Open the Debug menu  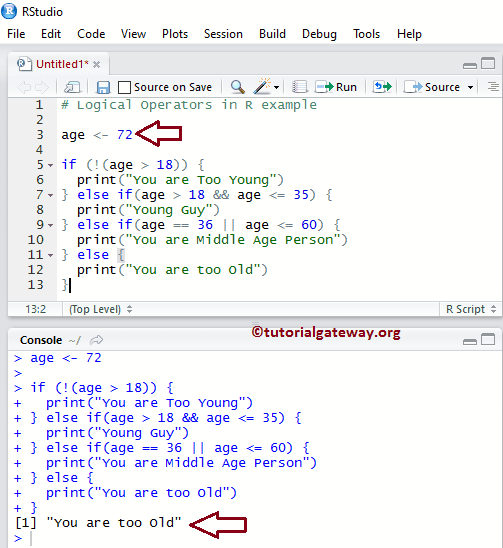319,34
